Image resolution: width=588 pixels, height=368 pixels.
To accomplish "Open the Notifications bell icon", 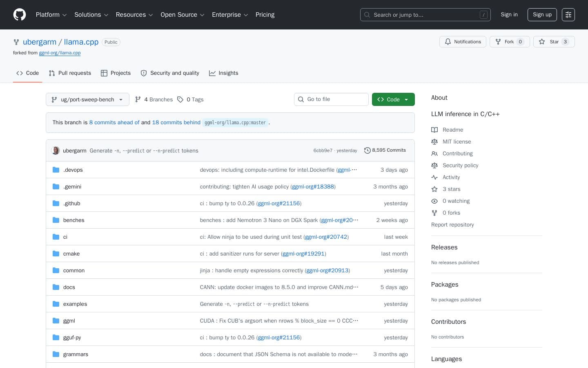I will (x=448, y=42).
